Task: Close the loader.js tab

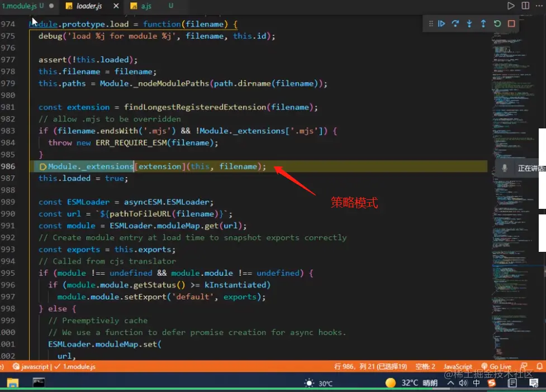Action: [x=116, y=6]
